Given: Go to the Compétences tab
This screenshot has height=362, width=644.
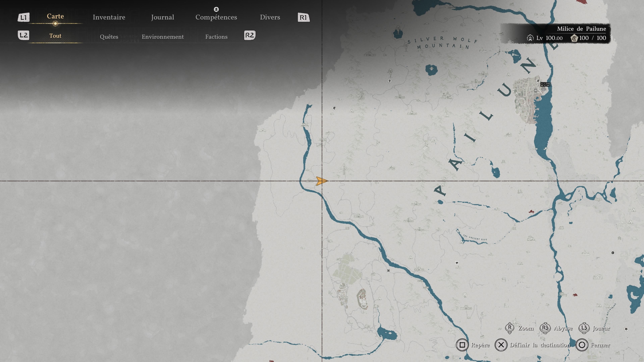Looking at the screenshot, I should [x=216, y=17].
